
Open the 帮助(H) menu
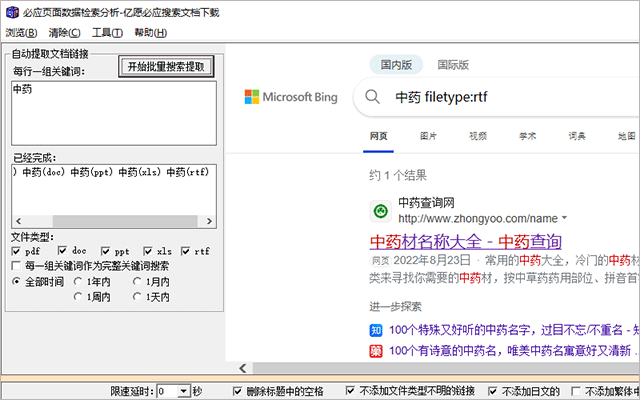click(x=151, y=33)
